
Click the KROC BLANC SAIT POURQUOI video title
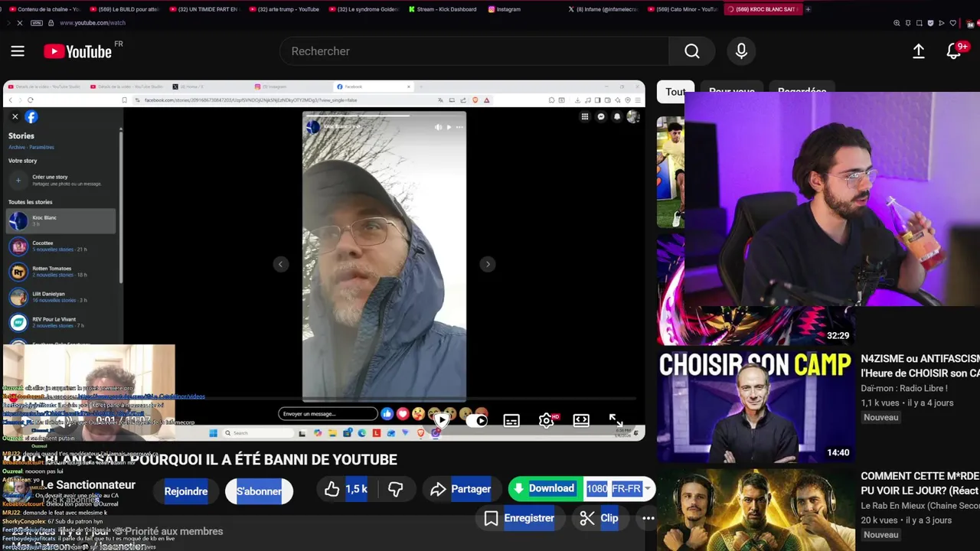[x=200, y=459]
